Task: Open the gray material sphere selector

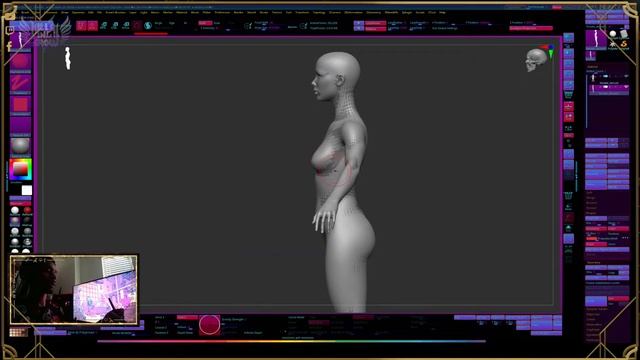Action: click(x=21, y=147)
